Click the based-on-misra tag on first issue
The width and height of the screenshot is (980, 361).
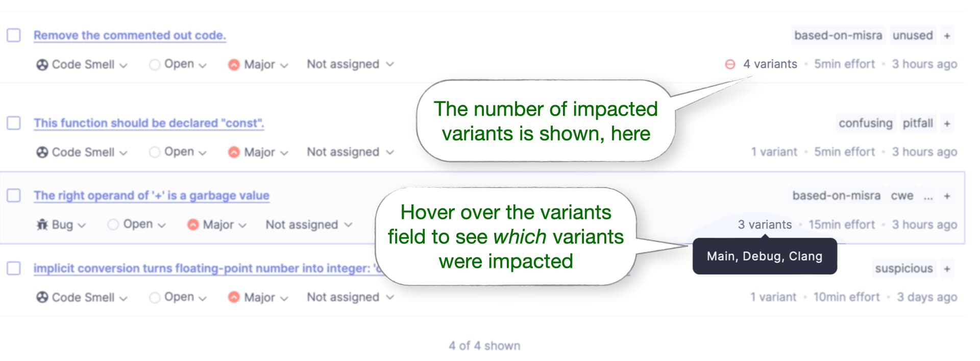tap(838, 35)
